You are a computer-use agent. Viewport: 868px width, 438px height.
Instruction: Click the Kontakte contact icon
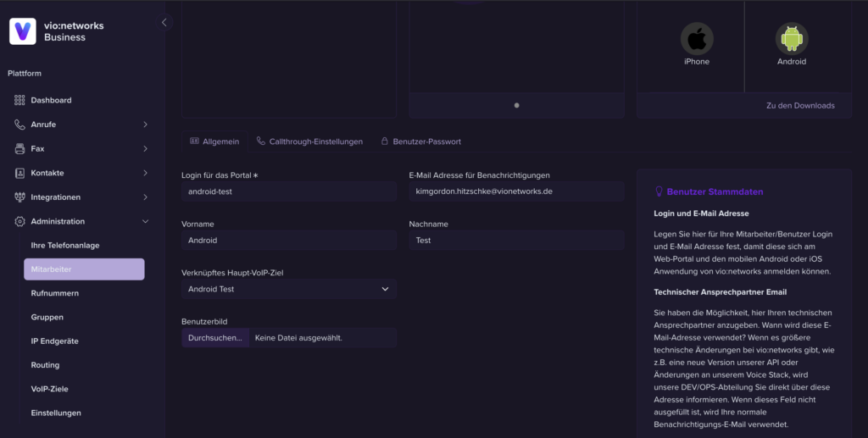(x=19, y=173)
